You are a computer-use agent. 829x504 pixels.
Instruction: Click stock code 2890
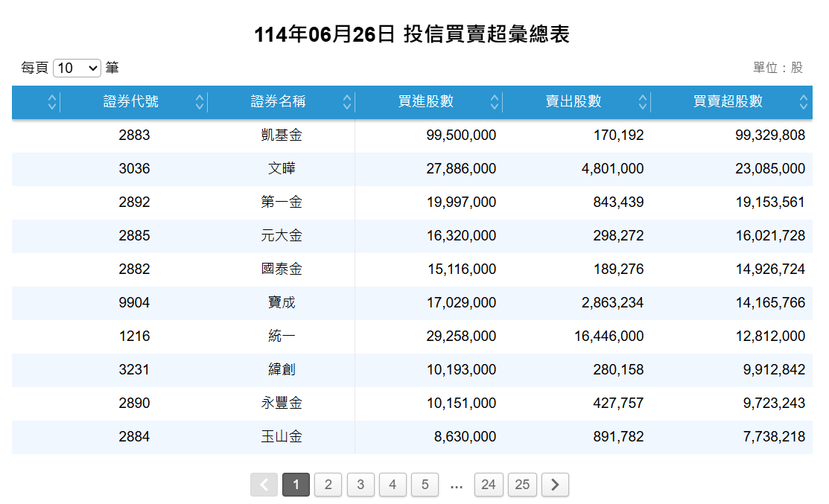[134, 403]
